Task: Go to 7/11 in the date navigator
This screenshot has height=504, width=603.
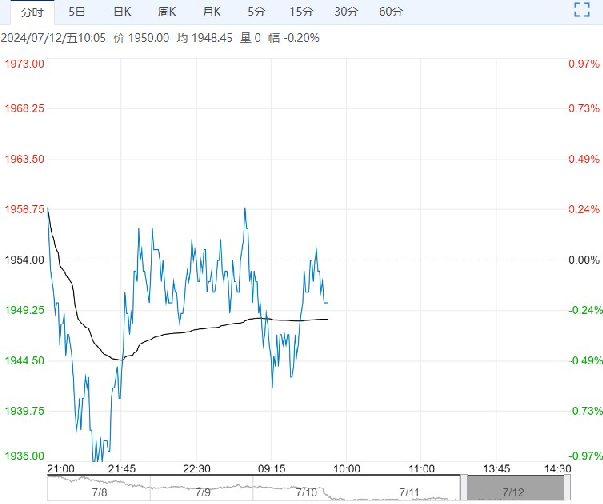Action: point(408,492)
